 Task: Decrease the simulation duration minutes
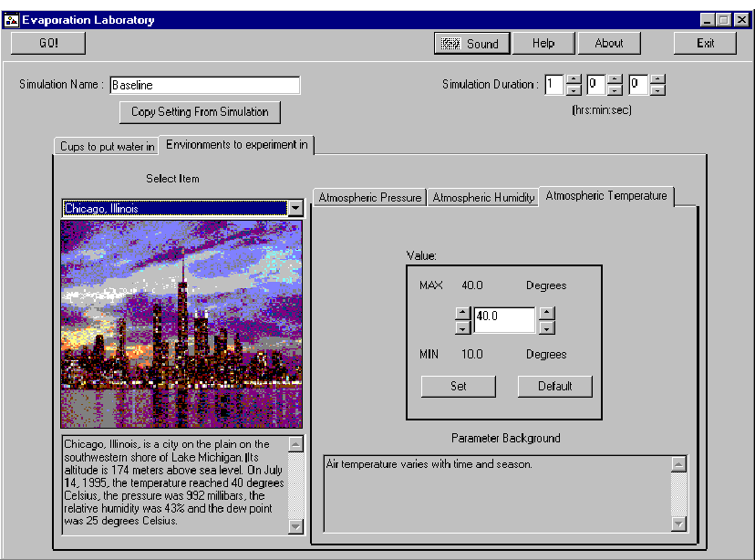615,90
